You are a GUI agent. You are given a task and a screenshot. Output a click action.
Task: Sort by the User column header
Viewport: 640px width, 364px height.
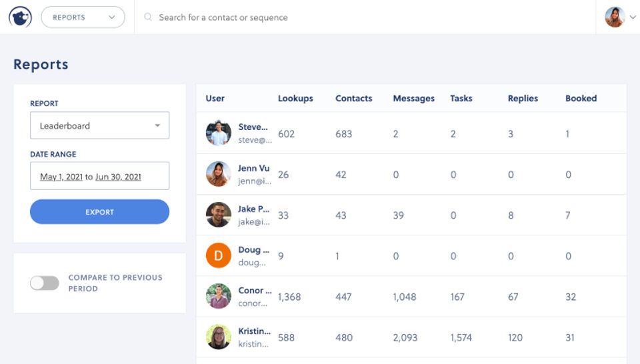(x=215, y=99)
